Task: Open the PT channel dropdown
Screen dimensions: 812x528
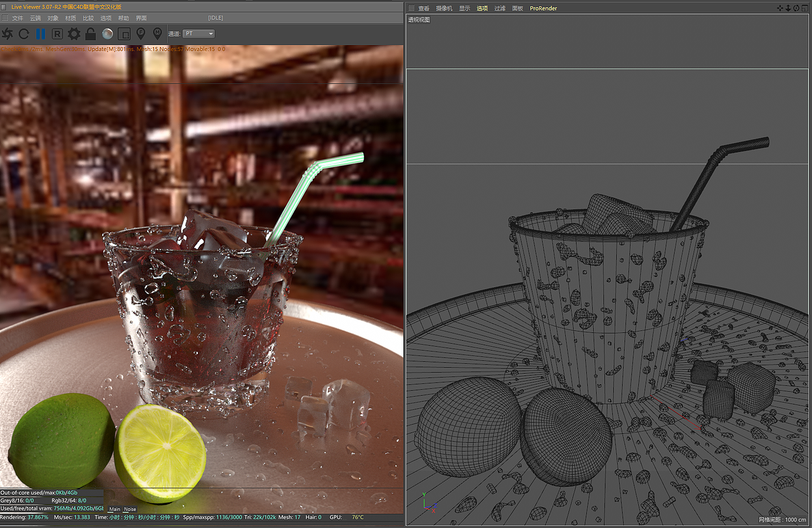Action: pyautogui.click(x=199, y=34)
